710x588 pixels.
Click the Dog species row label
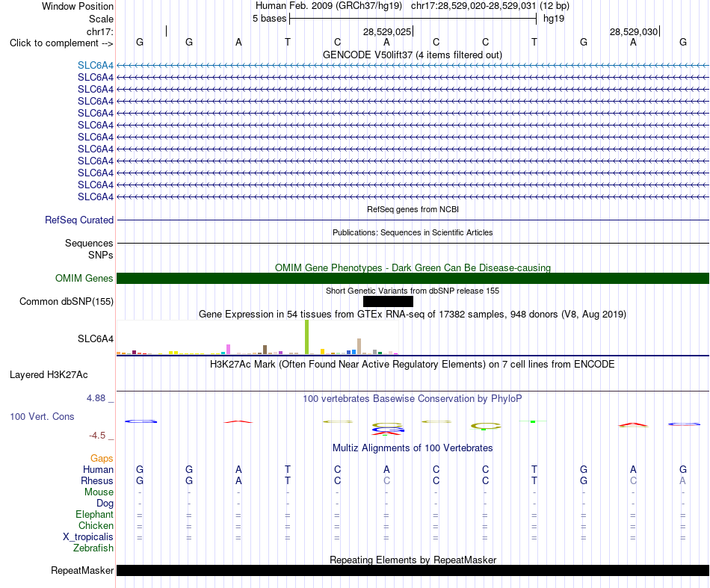point(105,504)
